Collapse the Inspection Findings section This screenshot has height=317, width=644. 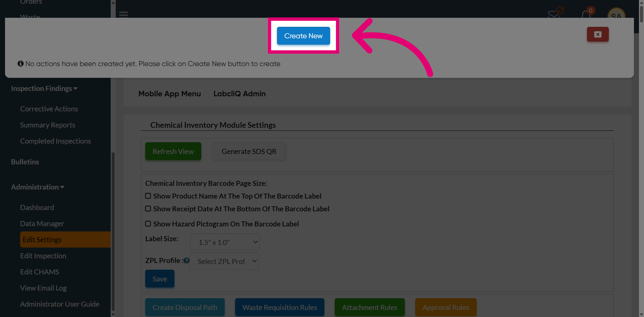click(x=44, y=89)
